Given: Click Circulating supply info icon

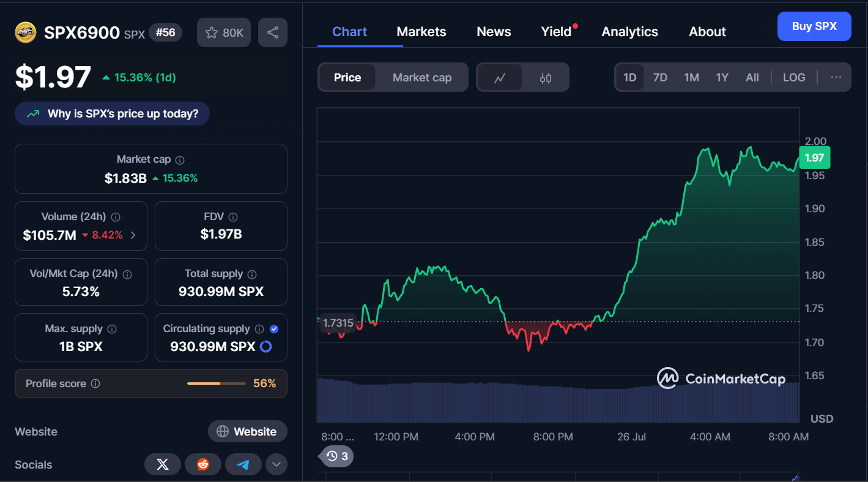Looking at the screenshot, I should 259,329.
